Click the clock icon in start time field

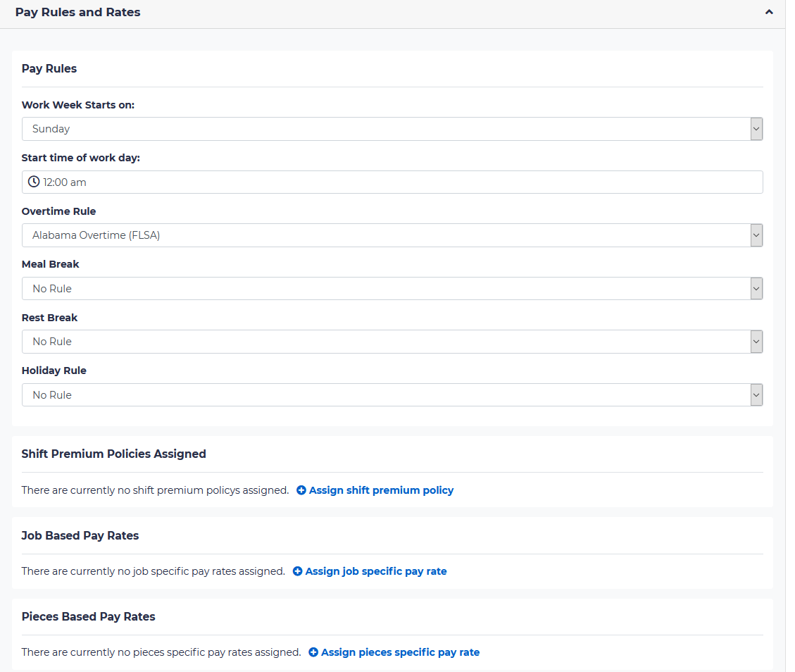[x=33, y=182]
